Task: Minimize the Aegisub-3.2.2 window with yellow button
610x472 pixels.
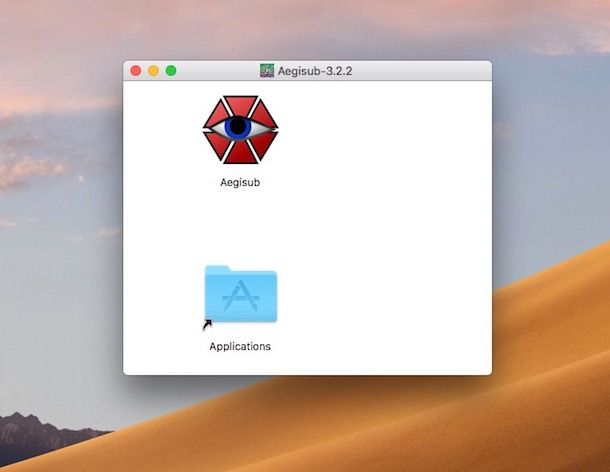Action: pyautogui.click(x=153, y=71)
